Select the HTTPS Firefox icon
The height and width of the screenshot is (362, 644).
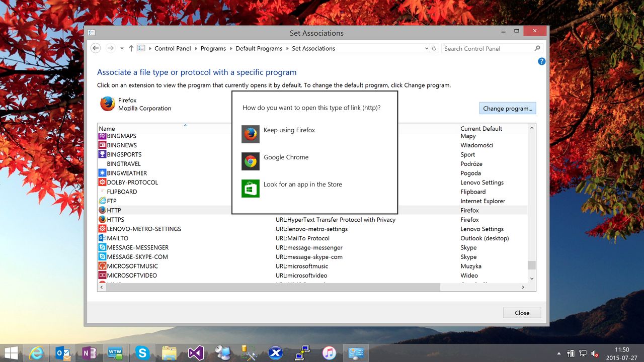click(102, 220)
